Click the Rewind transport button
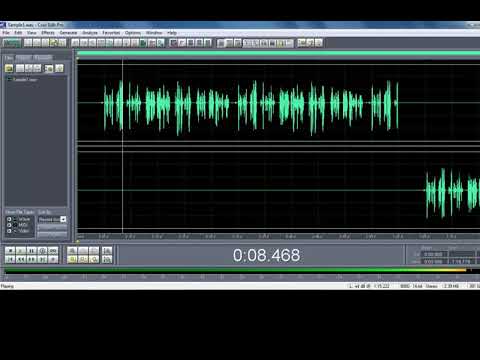Viewport: 480px width, 360px height. click(x=21, y=259)
